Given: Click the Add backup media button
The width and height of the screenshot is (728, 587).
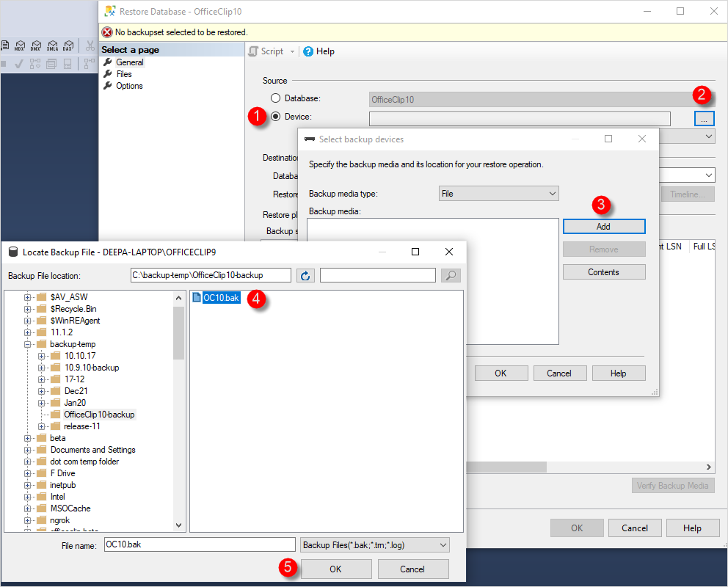Looking at the screenshot, I should coord(603,227).
